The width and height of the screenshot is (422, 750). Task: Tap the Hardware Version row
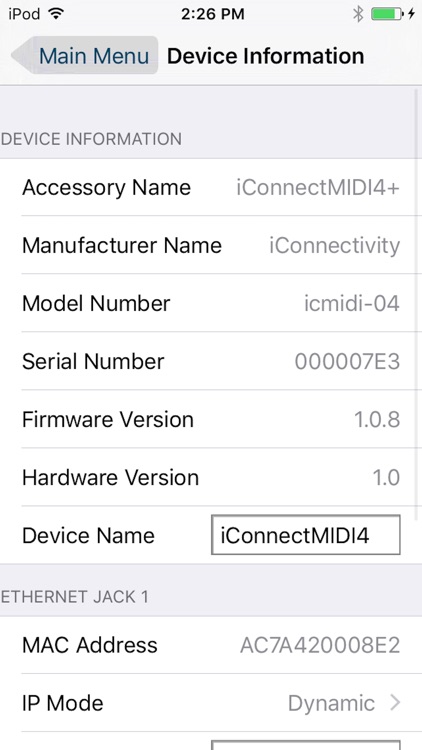(x=211, y=477)
